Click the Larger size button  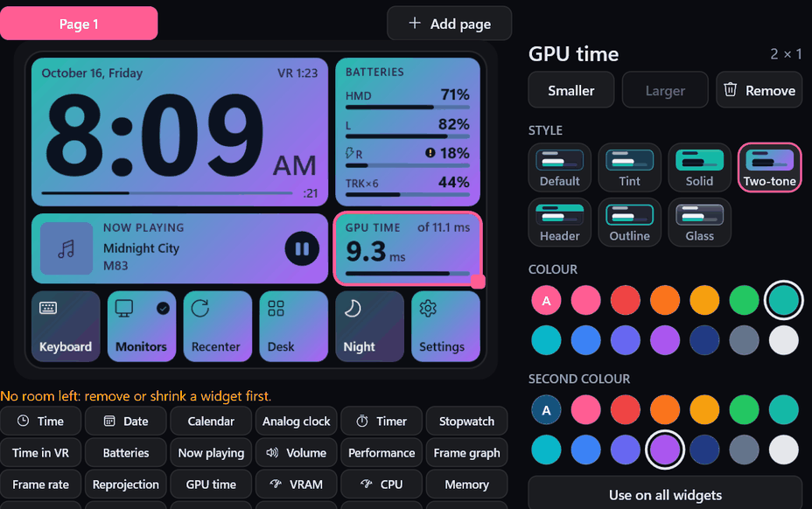point(665,90)
